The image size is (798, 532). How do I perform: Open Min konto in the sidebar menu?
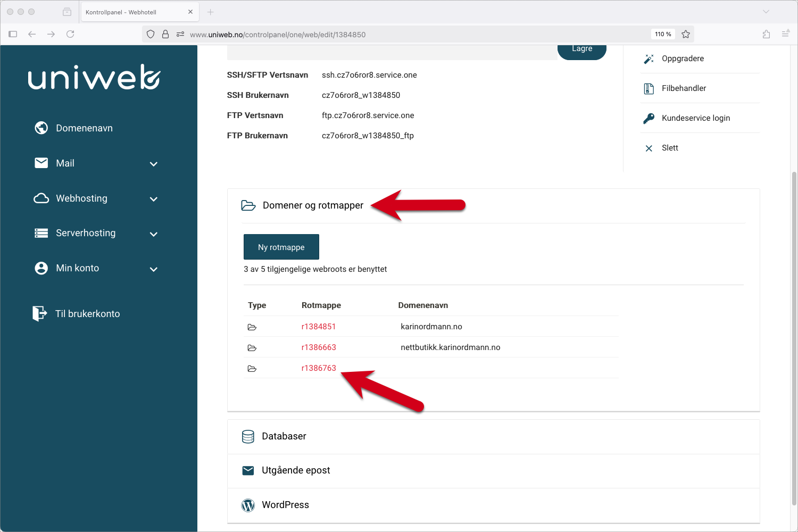[77, 268]
